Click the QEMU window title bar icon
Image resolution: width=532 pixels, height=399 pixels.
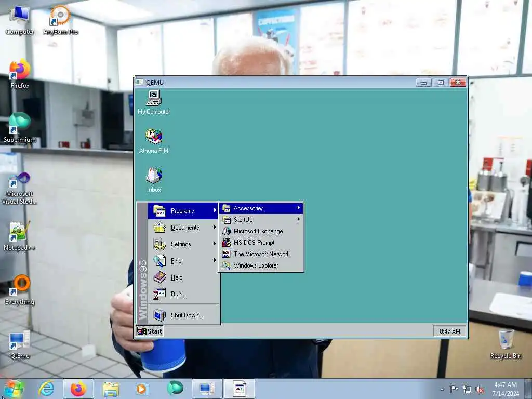click(x=139, y=82)
